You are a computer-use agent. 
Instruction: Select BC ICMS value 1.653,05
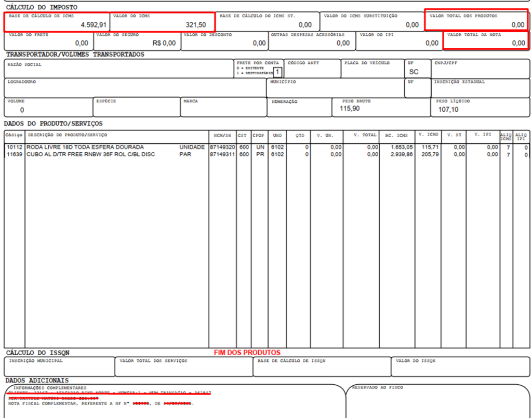402,147
